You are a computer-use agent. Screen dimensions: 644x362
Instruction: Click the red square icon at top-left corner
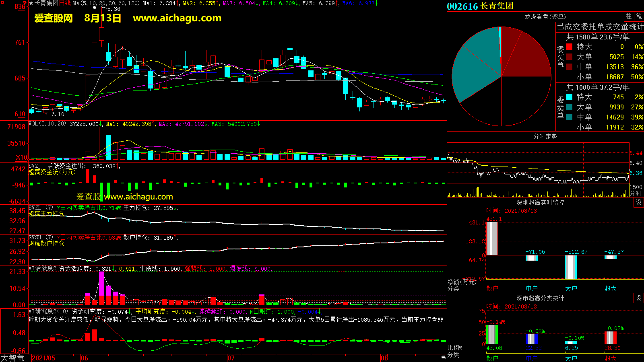coord(2,2)
